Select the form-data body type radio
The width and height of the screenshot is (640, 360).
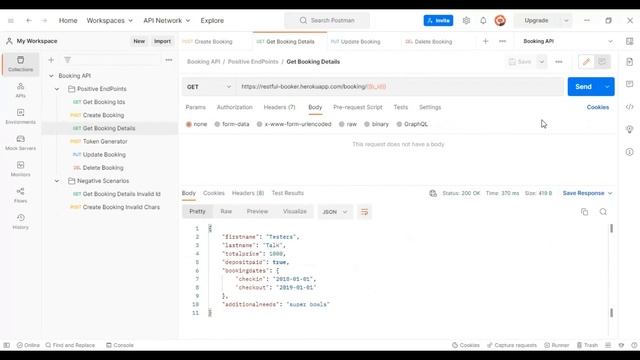click(x=217, y=124)
